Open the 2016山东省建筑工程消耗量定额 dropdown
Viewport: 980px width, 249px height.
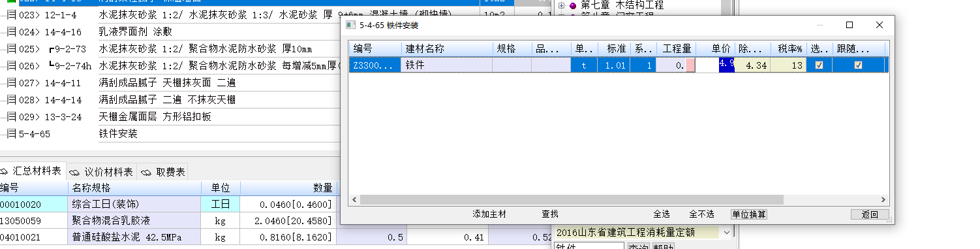tap(727, 232)
